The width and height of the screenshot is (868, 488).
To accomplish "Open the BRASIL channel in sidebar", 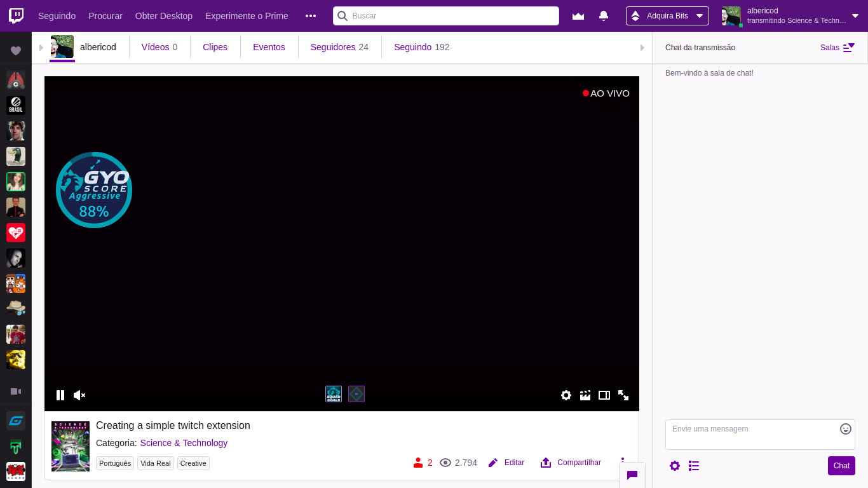I will coord(16,105).
